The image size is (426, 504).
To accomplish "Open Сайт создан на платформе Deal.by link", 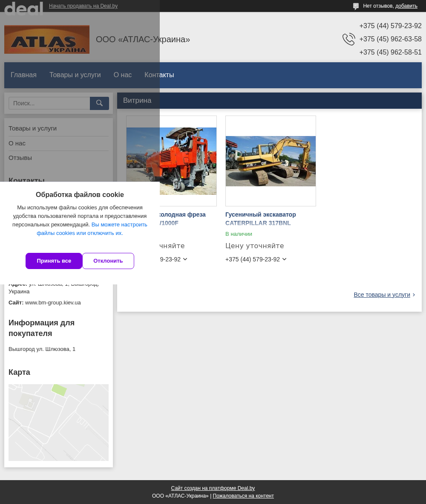I will 213,488.
